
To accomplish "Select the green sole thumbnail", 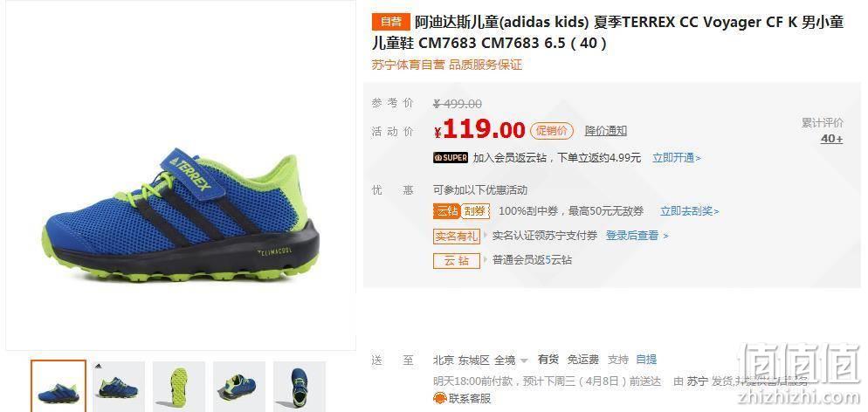I will [x=179, y=387].
